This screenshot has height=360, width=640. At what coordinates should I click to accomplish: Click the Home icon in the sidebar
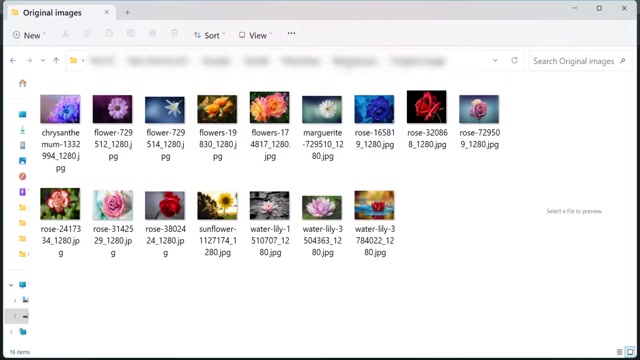(x=22, y=83)
